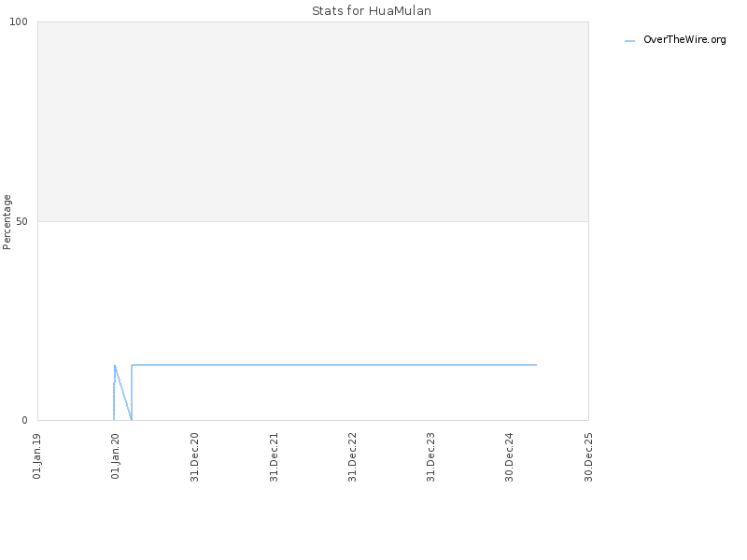Click the 31.Dec.20 x-axis date label

coord(194,456)
